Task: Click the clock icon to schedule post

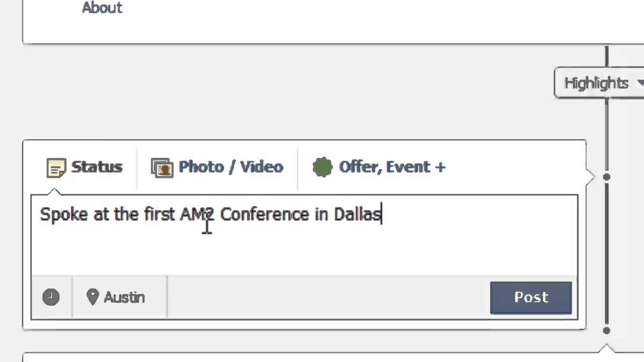Action: click(x=51, y=297)
